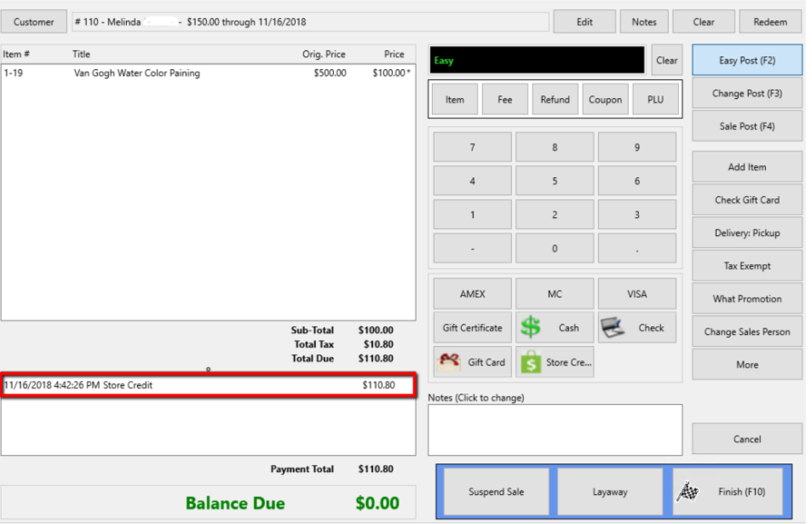Click the Check payment icon
The image size is (812, 524).
pyautogui.click(x=613, y=327)
